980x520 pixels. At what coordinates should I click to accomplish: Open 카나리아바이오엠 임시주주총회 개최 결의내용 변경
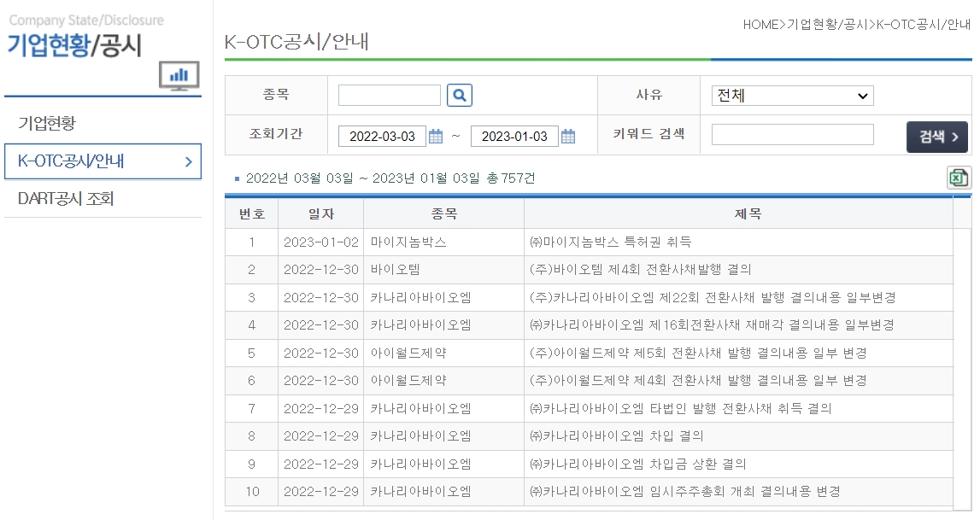pyautogui.click(x=685, y=491)
